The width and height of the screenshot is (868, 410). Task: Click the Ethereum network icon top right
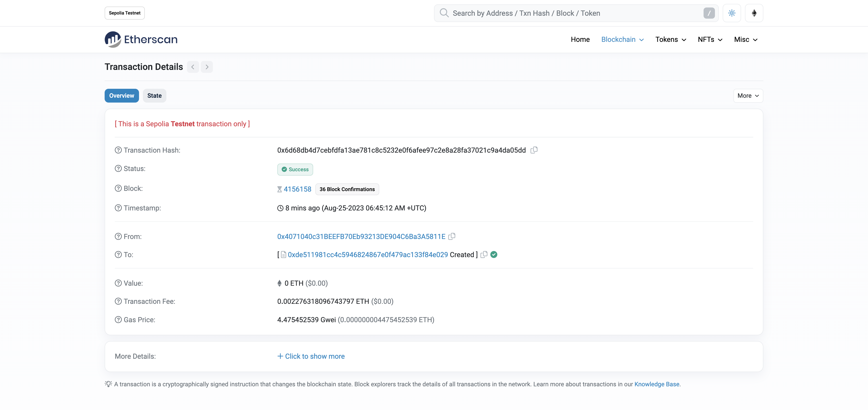[x=754, y=13]
